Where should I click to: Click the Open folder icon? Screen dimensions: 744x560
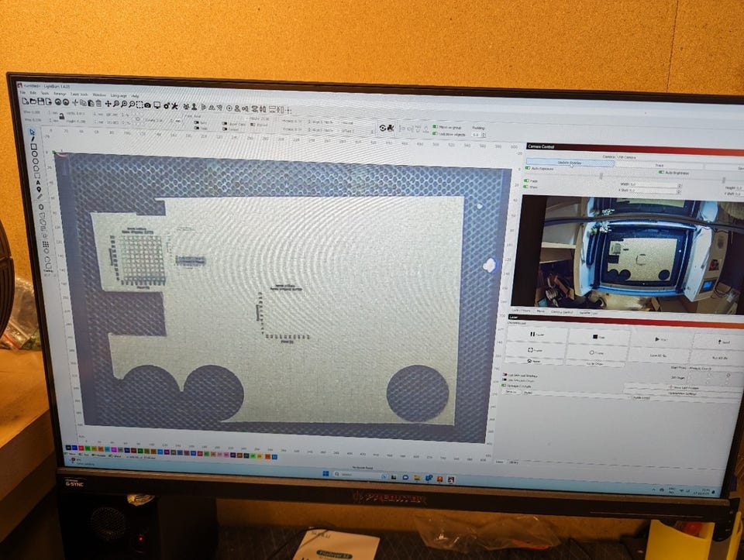33,101
